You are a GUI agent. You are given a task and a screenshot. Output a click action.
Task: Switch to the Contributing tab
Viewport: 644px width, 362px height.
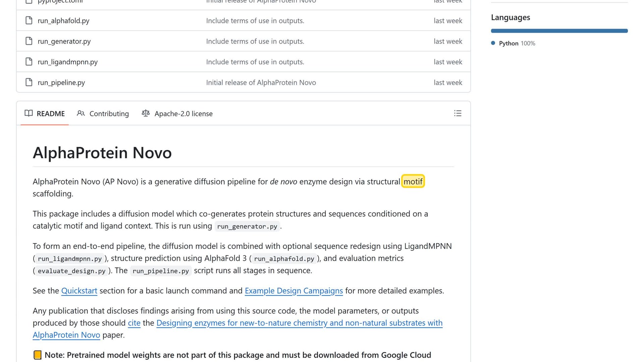[x=103, y=114]
